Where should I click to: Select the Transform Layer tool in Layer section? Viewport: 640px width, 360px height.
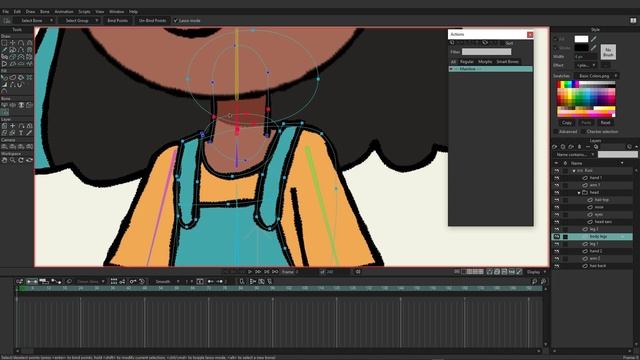coord(4,126)
